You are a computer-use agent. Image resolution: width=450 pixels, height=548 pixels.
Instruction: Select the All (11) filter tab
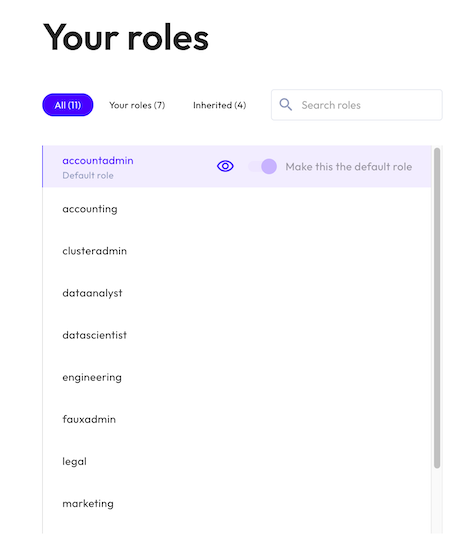coord(68,105)
